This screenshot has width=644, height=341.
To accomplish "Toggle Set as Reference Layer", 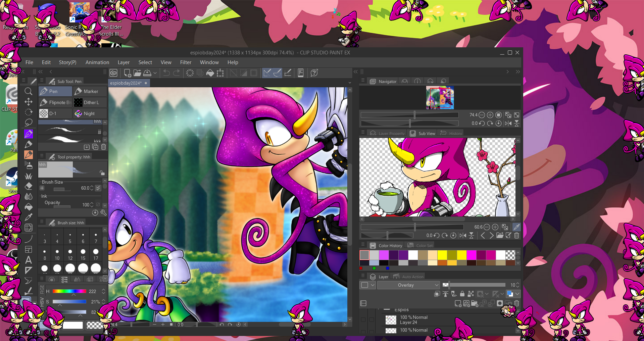I will coord(445,294).
